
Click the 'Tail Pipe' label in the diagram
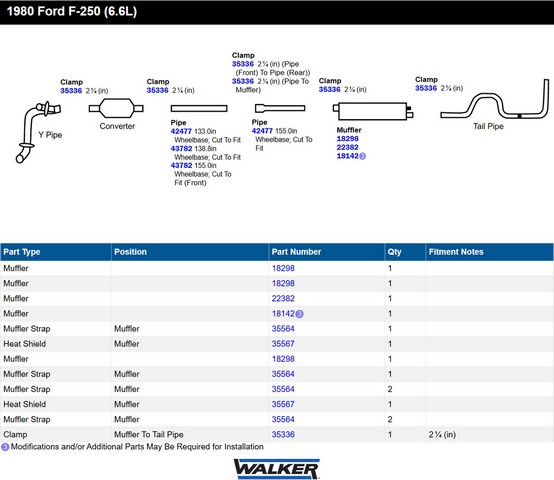point(488,126)
